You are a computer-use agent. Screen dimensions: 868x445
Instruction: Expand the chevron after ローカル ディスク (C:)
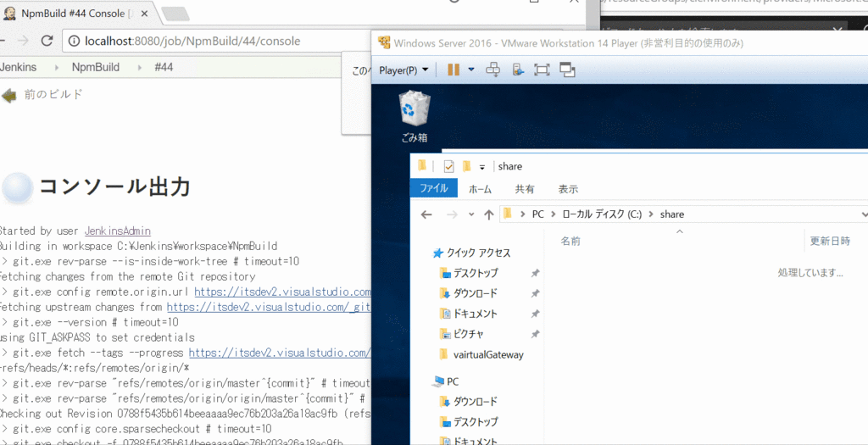coord(650,214)
